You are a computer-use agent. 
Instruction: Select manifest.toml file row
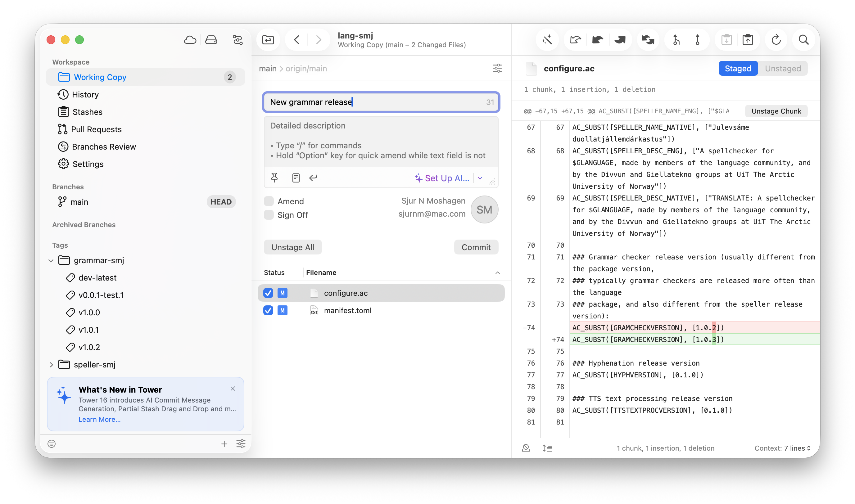coord(381,310)
